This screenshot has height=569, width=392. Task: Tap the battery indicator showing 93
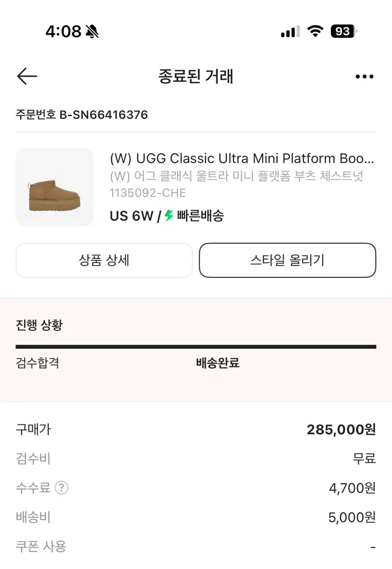tap(344, 32)
